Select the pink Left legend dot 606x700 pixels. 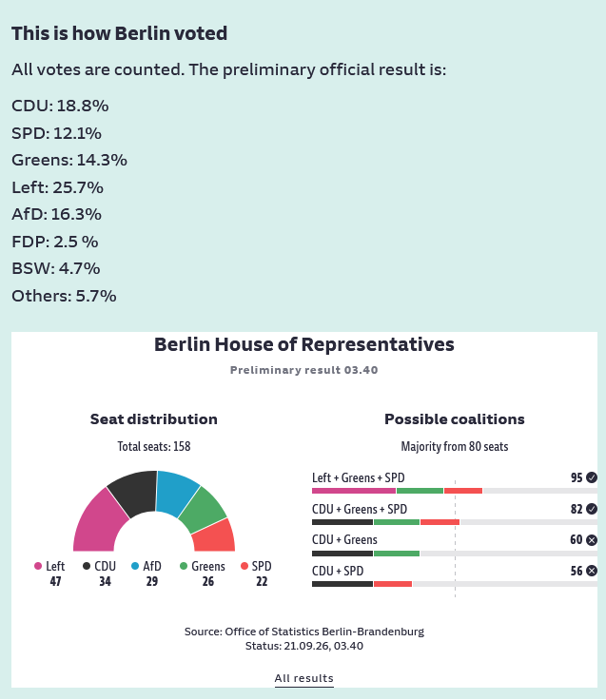click(38, 566)
